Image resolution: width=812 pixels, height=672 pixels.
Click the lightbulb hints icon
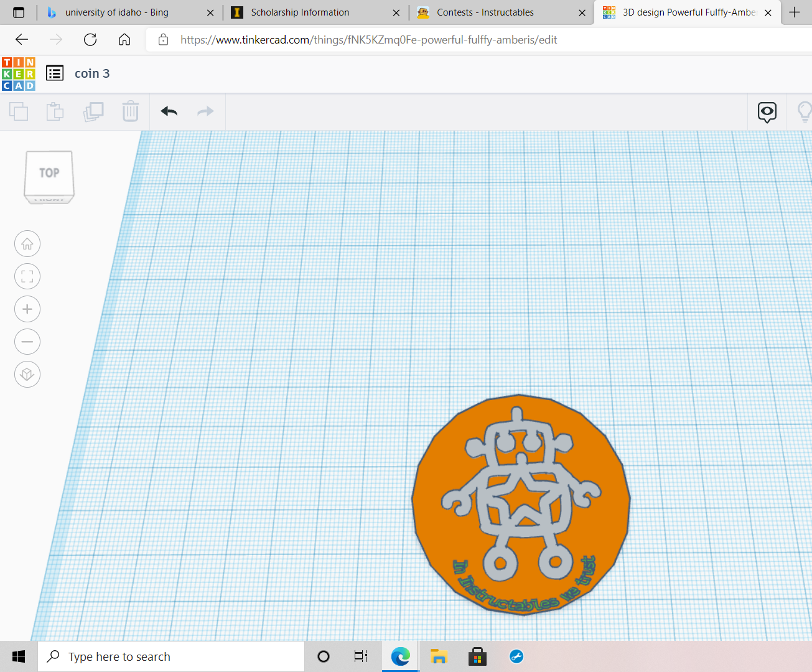coord(805,112)
